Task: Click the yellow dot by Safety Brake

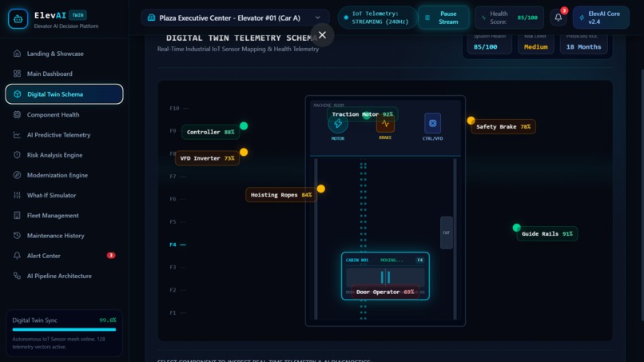Action: click(x=471, y=121)
